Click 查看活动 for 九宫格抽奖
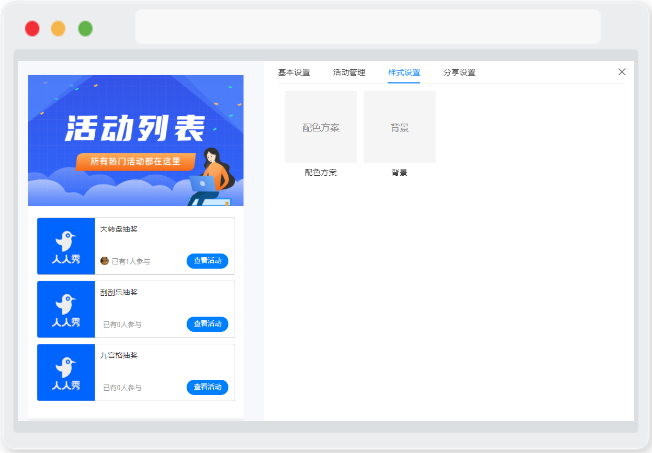The width and height of the screenshot is (652, 453). (207, 387)
